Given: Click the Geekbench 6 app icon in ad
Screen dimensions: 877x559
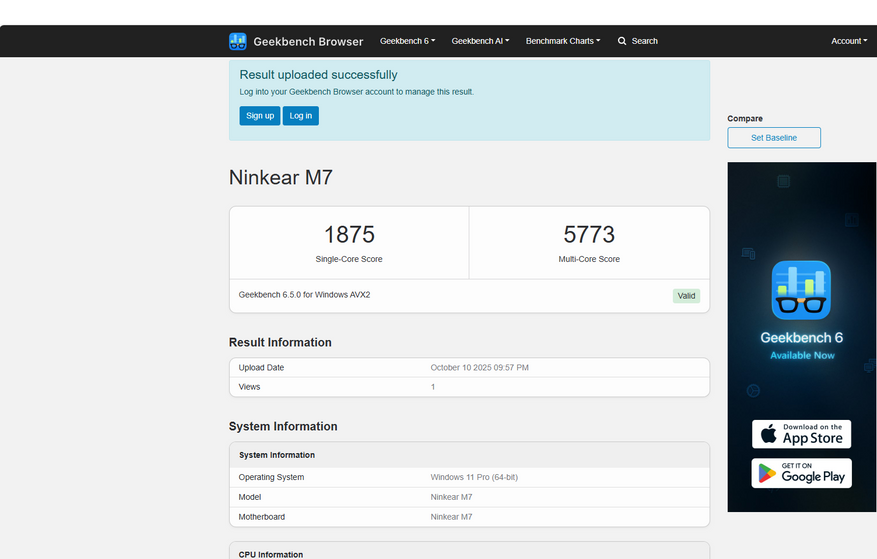Looking at the screenshot, I should click(801, 290).
